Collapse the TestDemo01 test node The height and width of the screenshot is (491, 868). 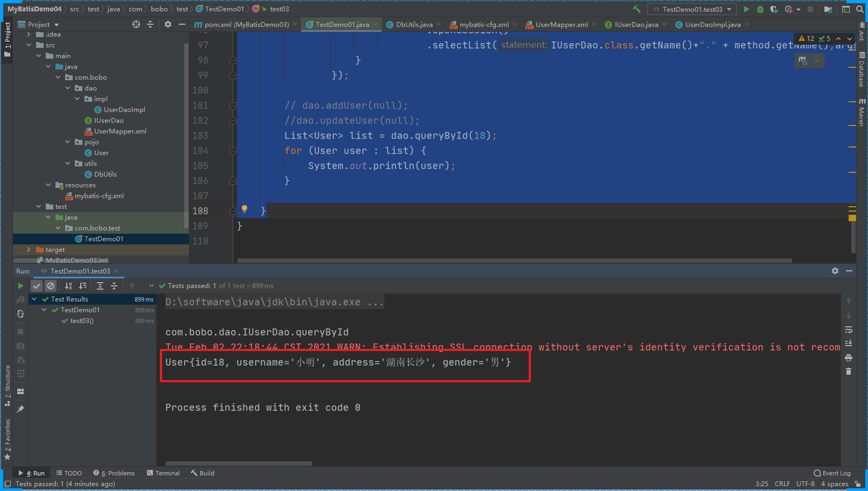pos(44,310)
